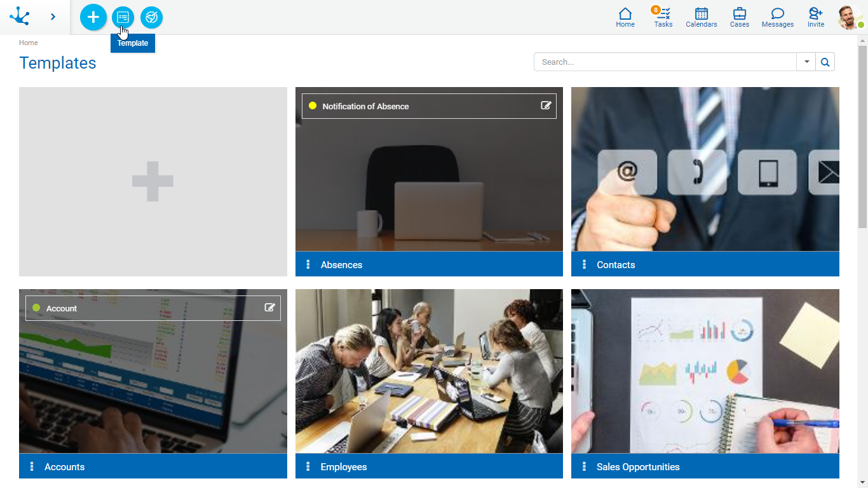Expand the search options dropdown arrow

tap(806, 62)
